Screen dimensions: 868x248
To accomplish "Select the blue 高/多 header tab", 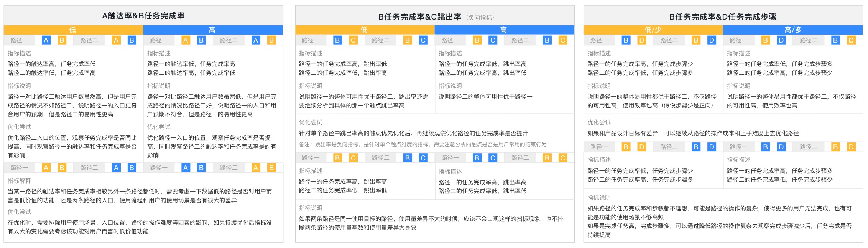I will [792, 30].
